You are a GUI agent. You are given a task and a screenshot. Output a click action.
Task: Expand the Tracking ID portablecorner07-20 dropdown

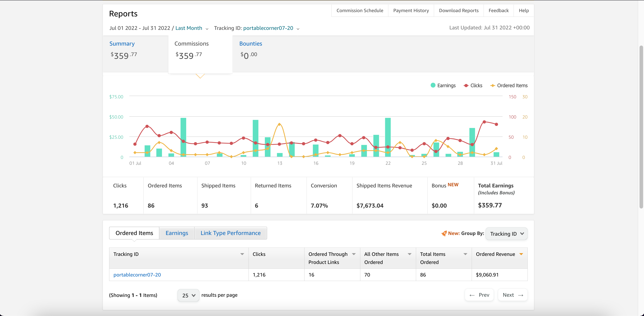(271, 28)
